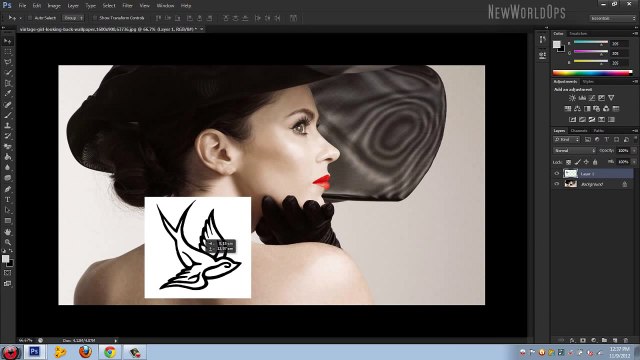Select the Path Selection tool
This screenshot has height=360, width=640.
click(8, 210)
